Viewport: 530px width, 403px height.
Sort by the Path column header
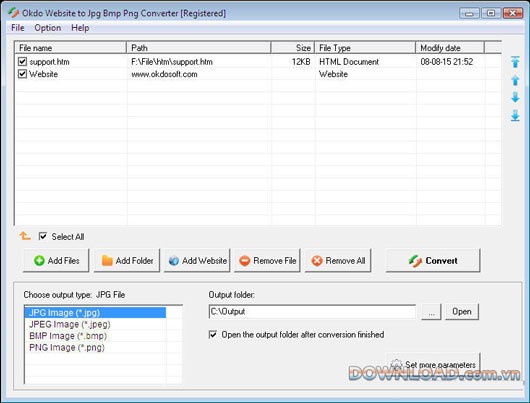coord(199,48)
